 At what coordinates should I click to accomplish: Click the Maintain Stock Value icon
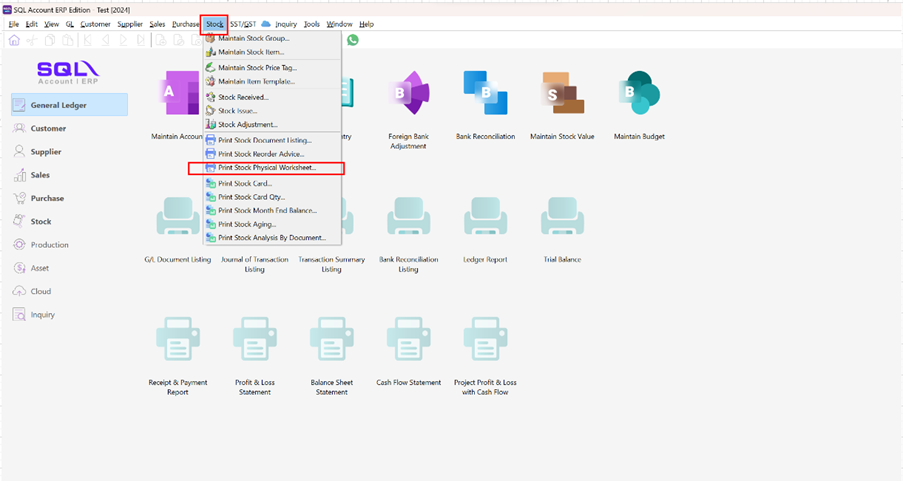pos(562,95)
